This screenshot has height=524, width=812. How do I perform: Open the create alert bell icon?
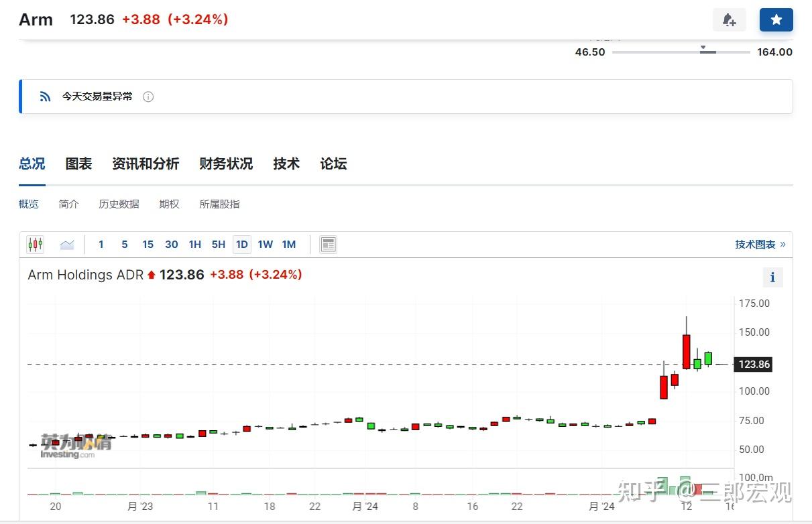click(729, 19)
